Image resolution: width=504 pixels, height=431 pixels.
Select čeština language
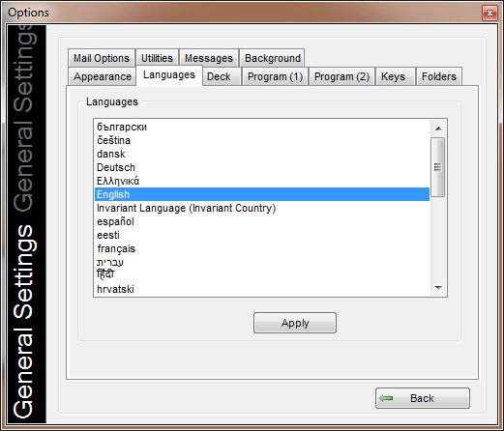click(262, 140)
